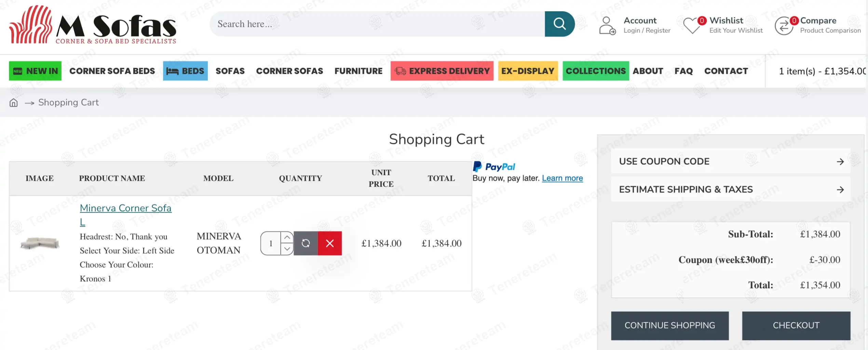
Task: Increase quantity with up arrow
Action: pos(287,237)
